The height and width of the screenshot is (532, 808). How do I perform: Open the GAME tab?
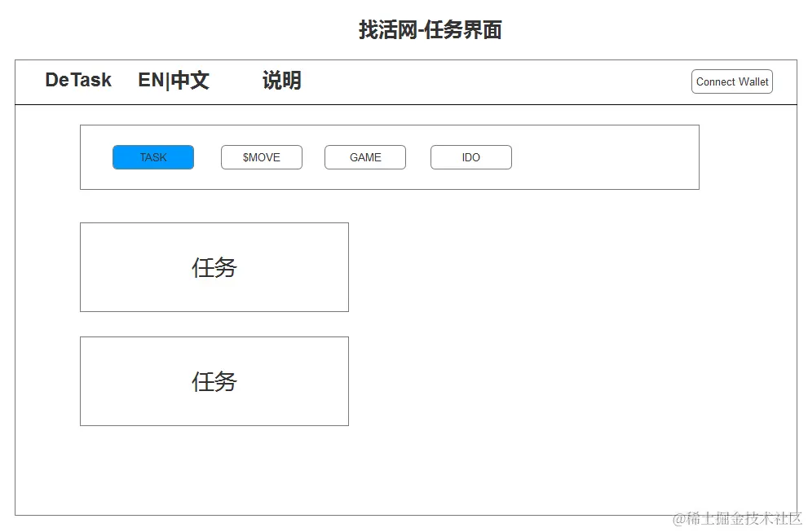point(364,157)
